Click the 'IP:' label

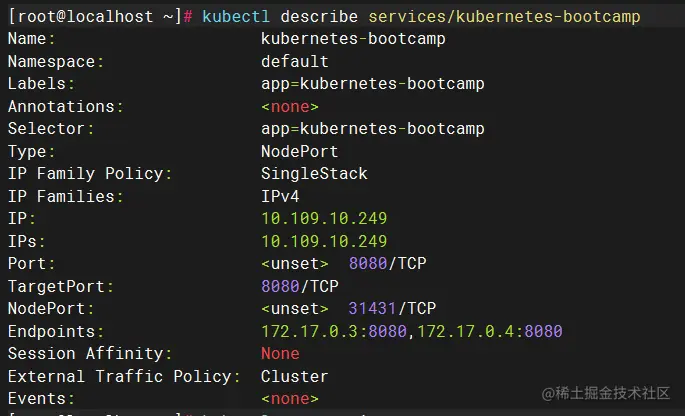point(22,218)
